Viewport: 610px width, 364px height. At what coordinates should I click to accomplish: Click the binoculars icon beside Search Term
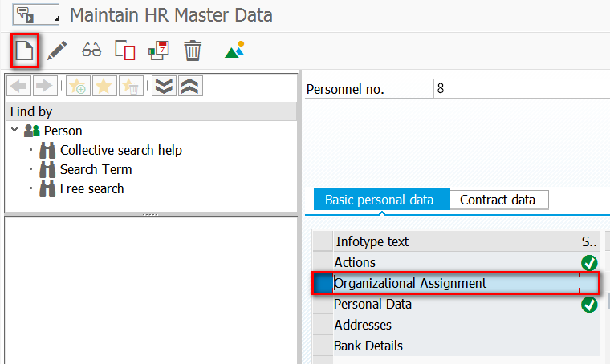point(47,170)
